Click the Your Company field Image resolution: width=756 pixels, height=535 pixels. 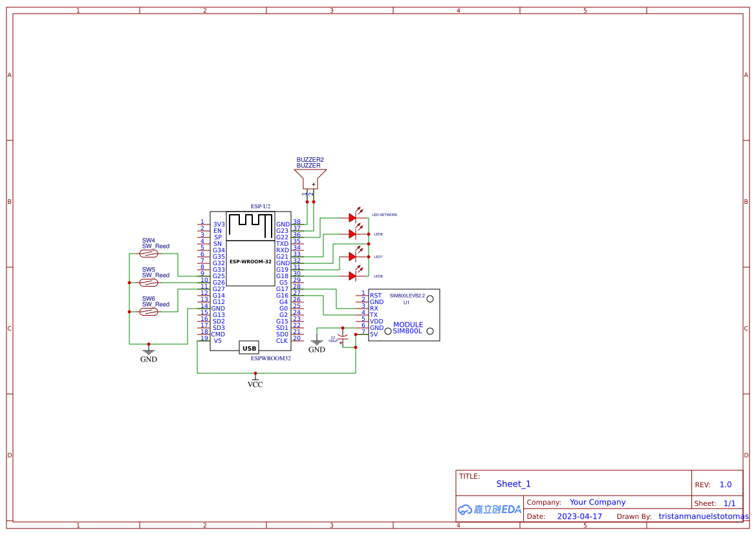[598, 502]
